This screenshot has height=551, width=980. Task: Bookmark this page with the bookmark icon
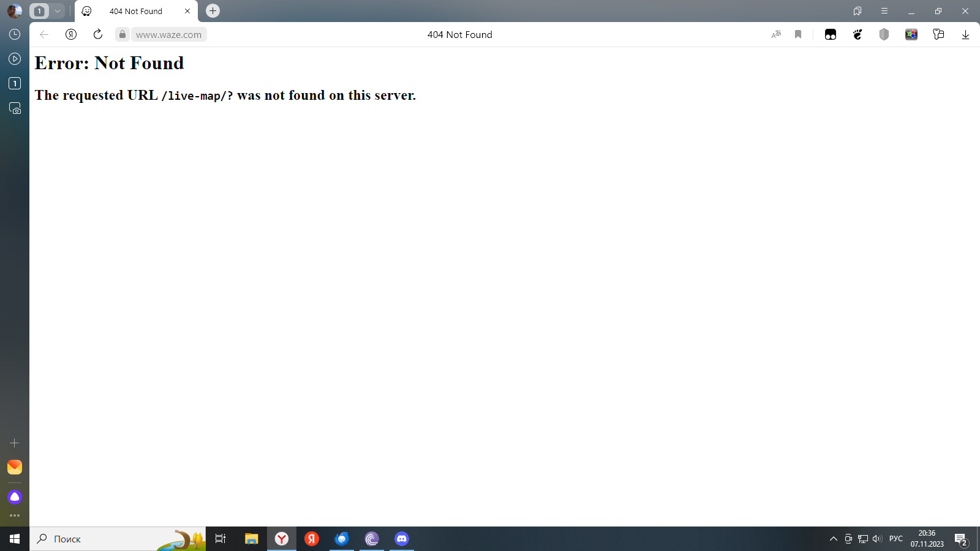point(798,34)
